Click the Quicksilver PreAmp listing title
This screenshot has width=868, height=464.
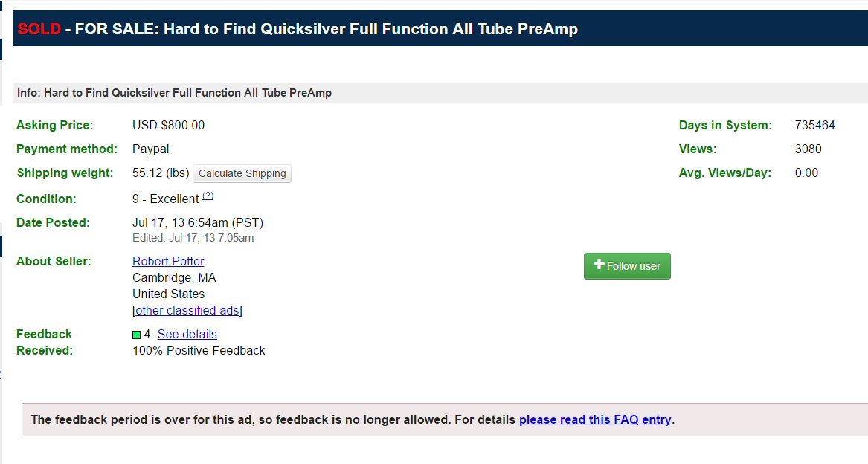[370, 29]
